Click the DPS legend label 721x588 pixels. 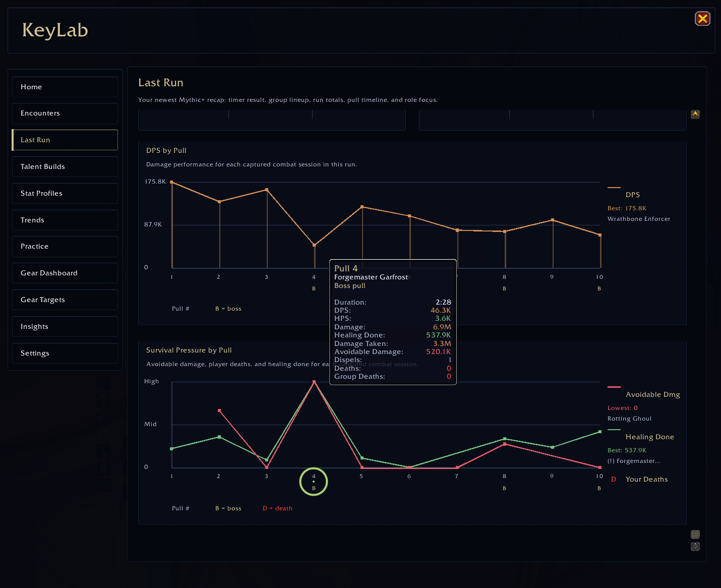click(633, 195)
